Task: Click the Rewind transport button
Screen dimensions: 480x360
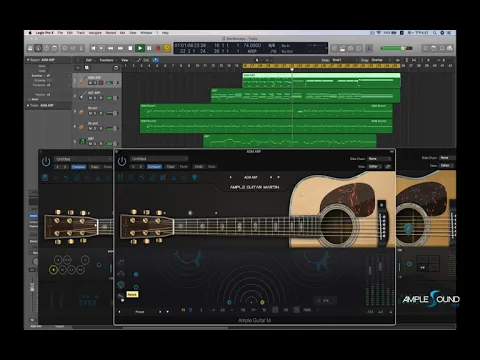Action: click(x=111, y=48)
